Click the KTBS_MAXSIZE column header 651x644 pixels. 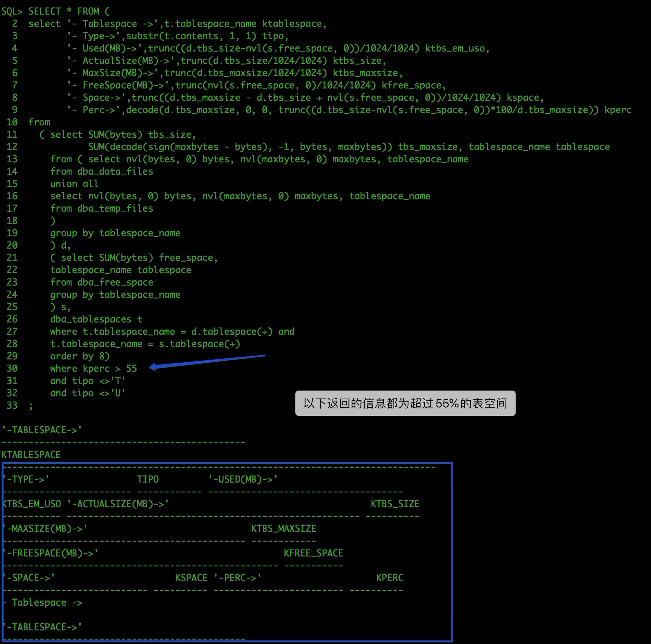(283, 528)
